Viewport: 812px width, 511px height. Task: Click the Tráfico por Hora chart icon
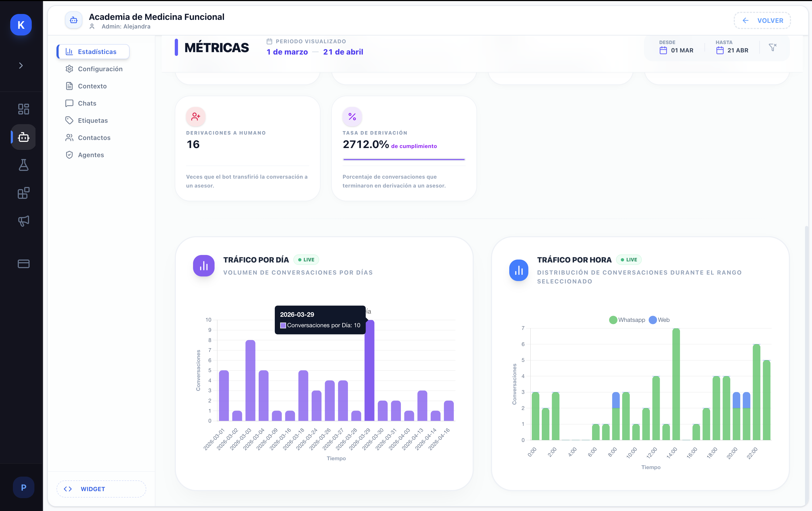[x=519, y=270]
